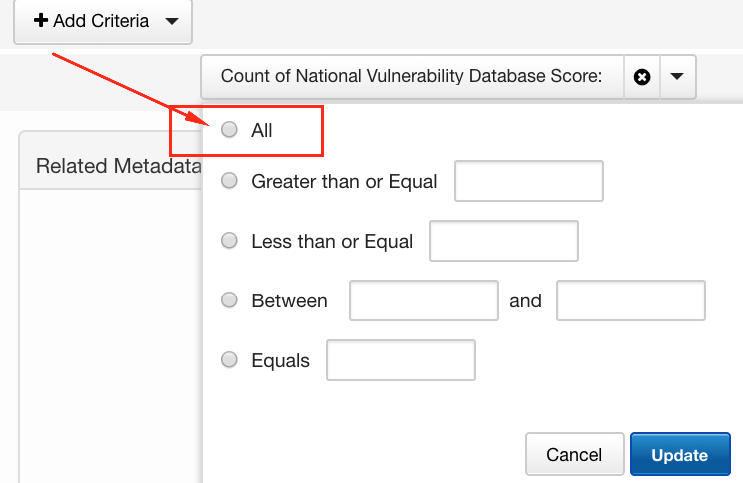The width and height of the screenshot is (743, 483).
Task: Click the Related Metadata panel header
Action: point(110,166)
